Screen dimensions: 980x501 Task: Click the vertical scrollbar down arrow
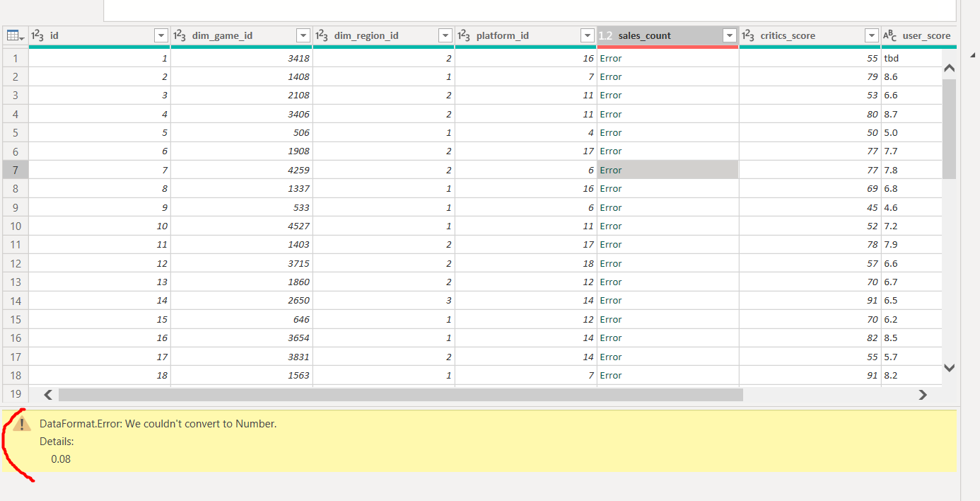coord(950,368)
